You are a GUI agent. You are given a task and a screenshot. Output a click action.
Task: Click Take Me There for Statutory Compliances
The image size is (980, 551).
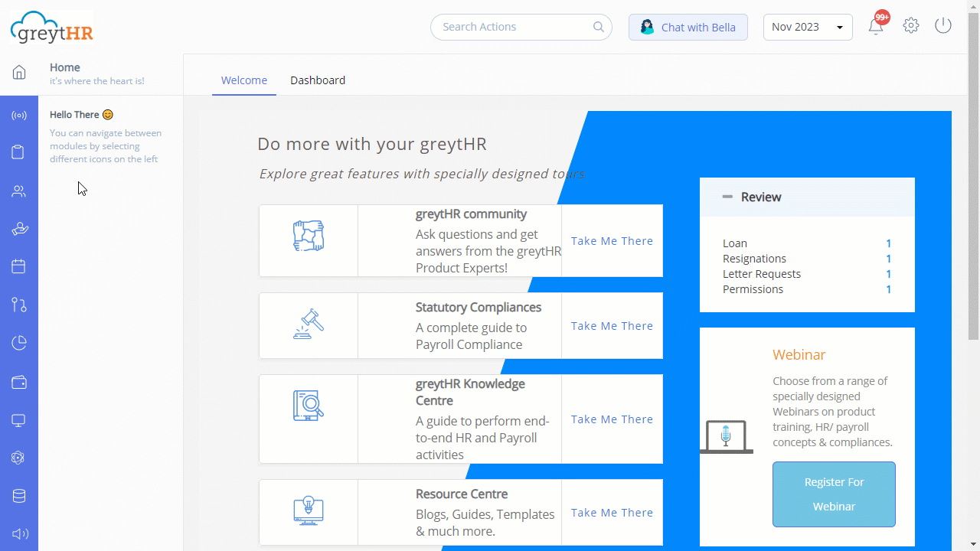612,326
